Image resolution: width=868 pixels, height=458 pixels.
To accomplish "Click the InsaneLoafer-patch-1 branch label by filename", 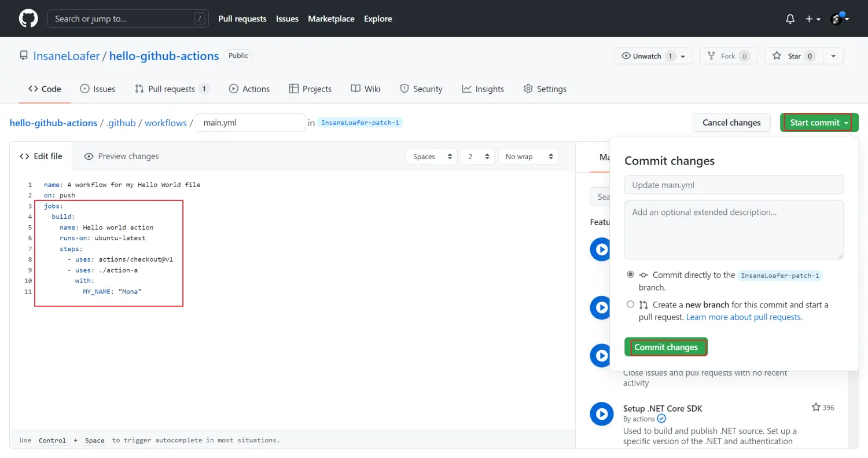I will [360, 123].
